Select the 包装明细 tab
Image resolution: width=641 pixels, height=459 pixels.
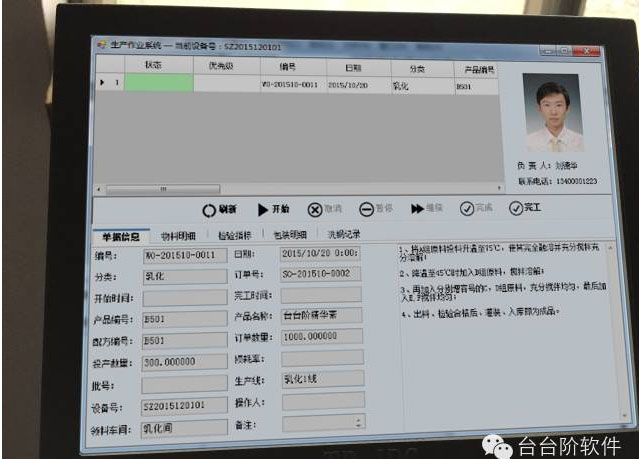click(x=290, y=235)
